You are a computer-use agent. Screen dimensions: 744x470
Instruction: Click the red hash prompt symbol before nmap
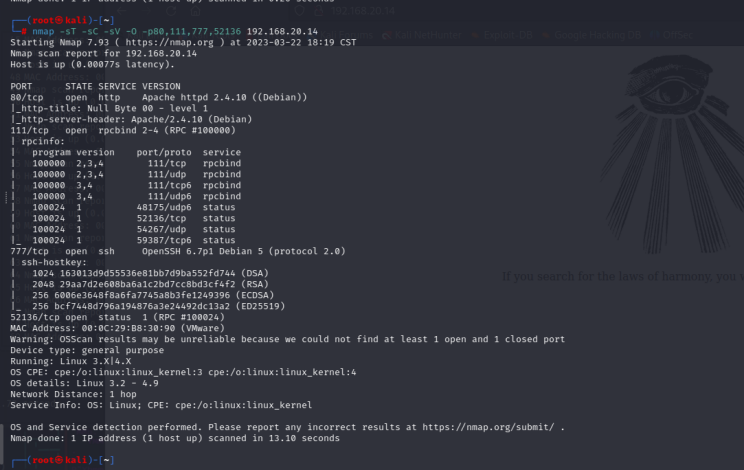point(23,31)
